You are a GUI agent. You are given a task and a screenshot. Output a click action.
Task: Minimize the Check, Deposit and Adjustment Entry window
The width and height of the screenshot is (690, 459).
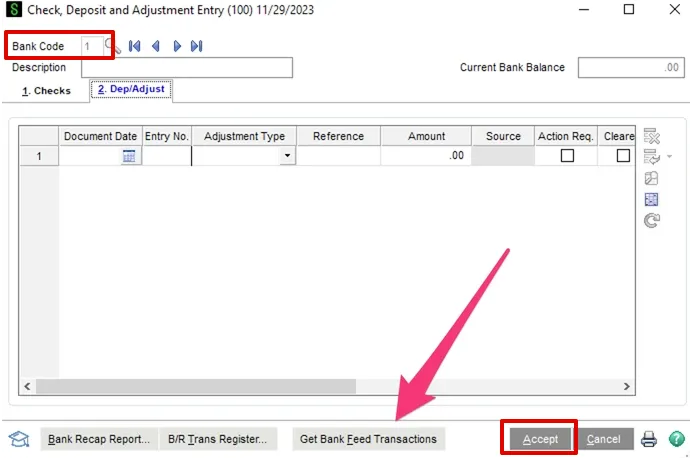[584, 9]
